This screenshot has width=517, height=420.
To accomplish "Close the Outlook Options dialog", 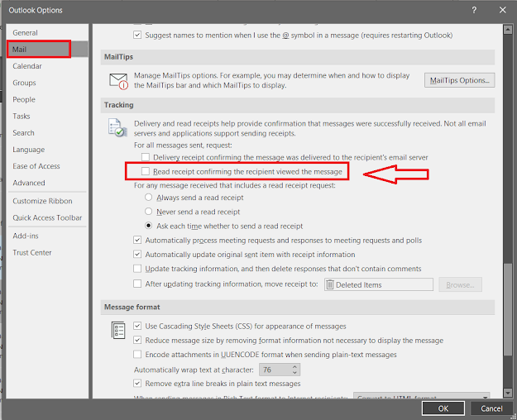I will click(502, 10).
